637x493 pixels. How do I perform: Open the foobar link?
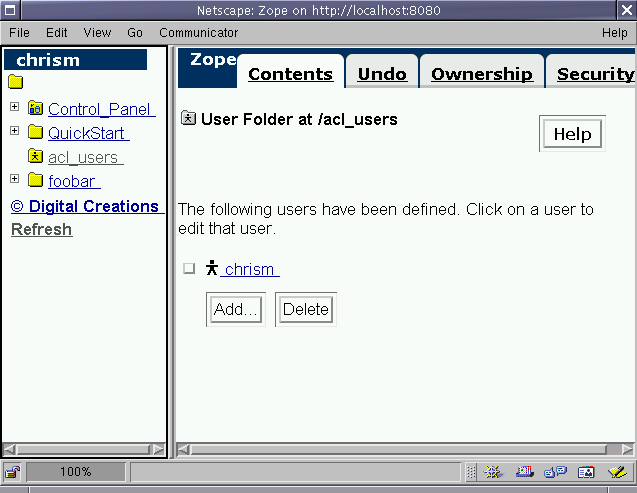[x=74, y=181]
